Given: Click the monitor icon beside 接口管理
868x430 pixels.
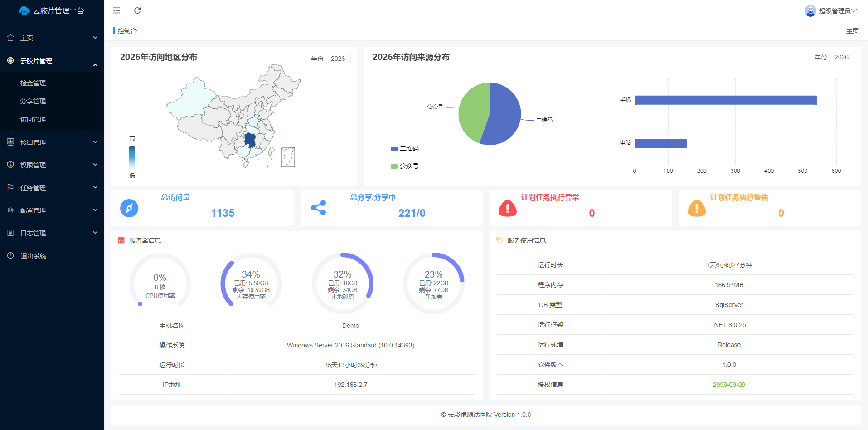Looking at the screenshot, I should (10, 142).
